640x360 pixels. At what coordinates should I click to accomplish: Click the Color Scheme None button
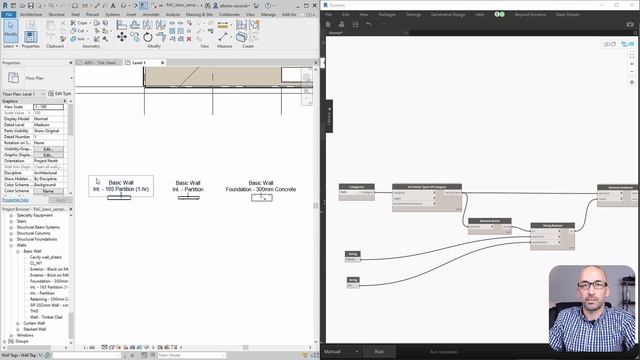tap(48, 191)
